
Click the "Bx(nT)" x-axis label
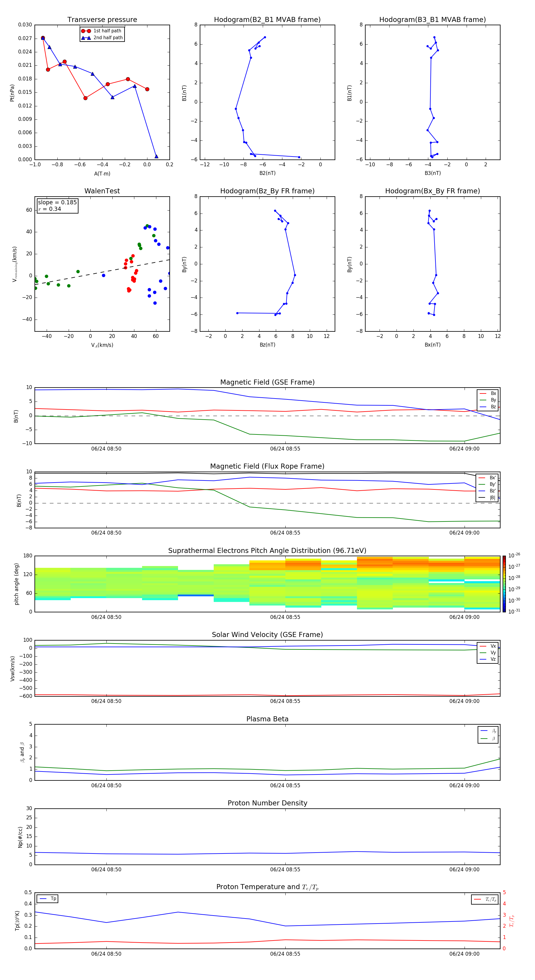coord(432,345)
